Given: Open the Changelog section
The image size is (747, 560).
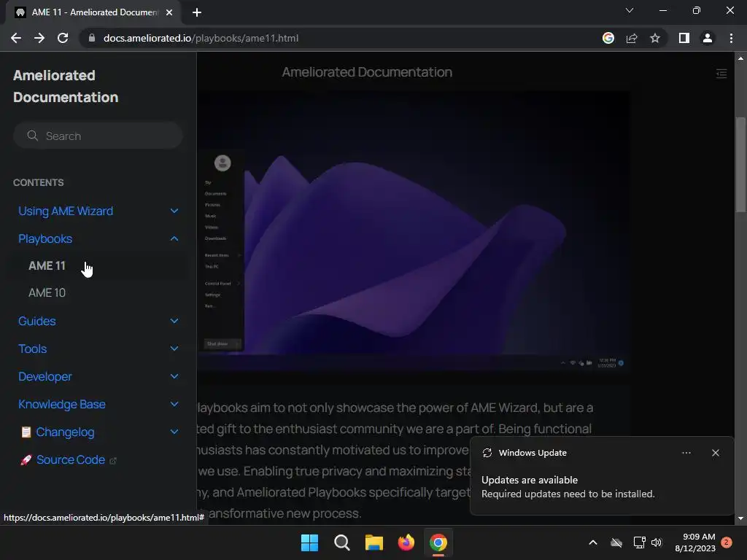Looking at the screenshot, I should coord(65,432).
